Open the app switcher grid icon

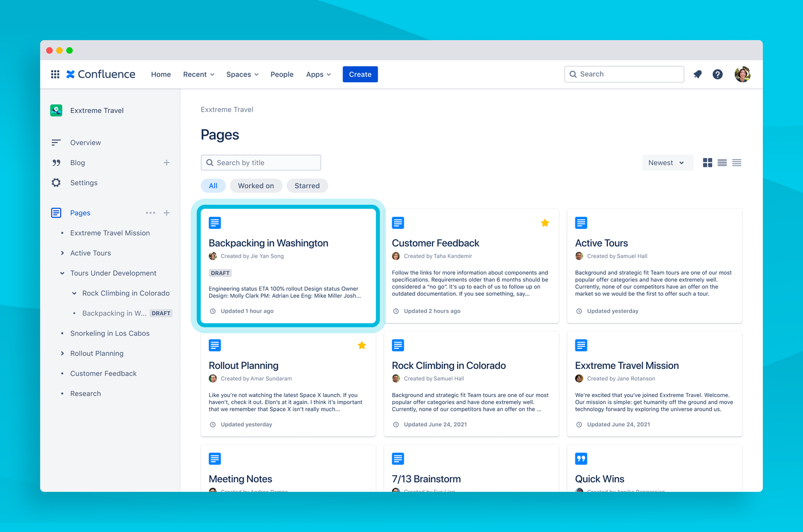(55, 74)
